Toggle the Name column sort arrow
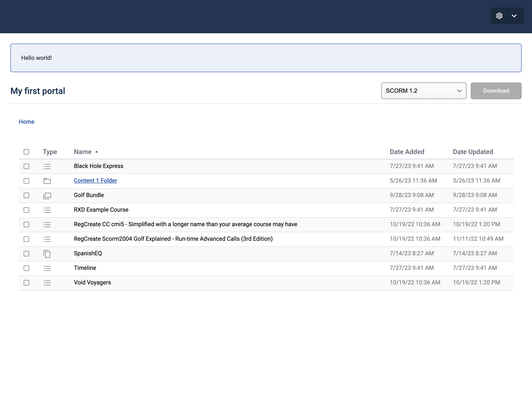 point(97,152)
